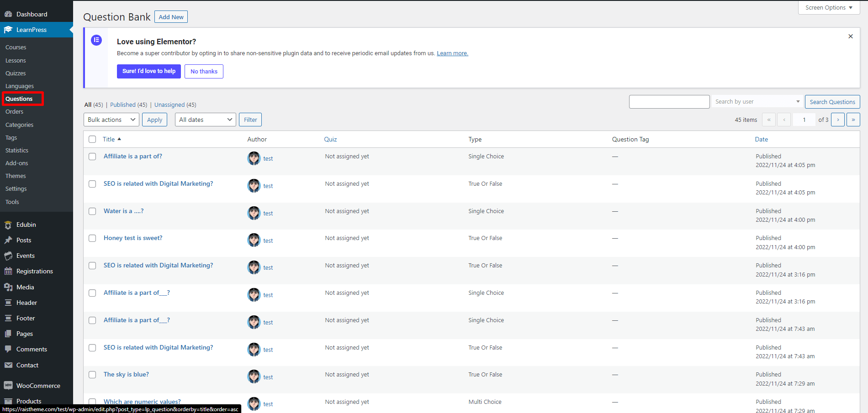Select checkbox for "Honey test is sweet?"
Viewport: 868px width, 413px height.
(x=92, y=238)
